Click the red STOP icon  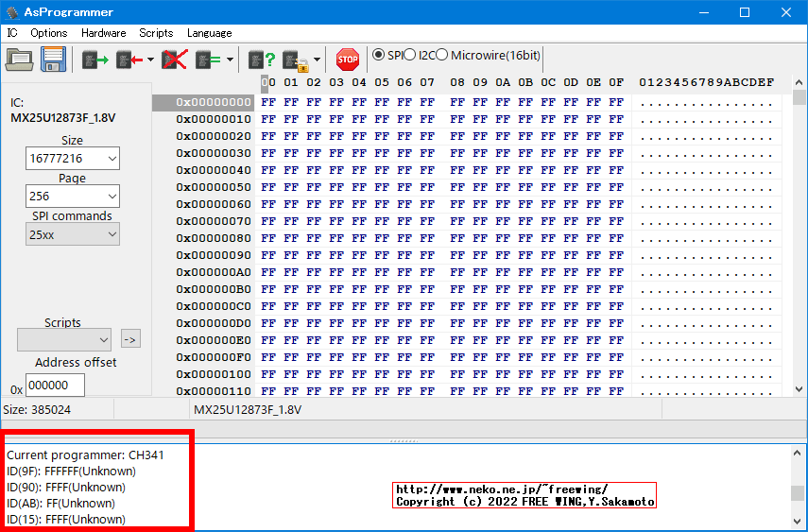[348, 60]
